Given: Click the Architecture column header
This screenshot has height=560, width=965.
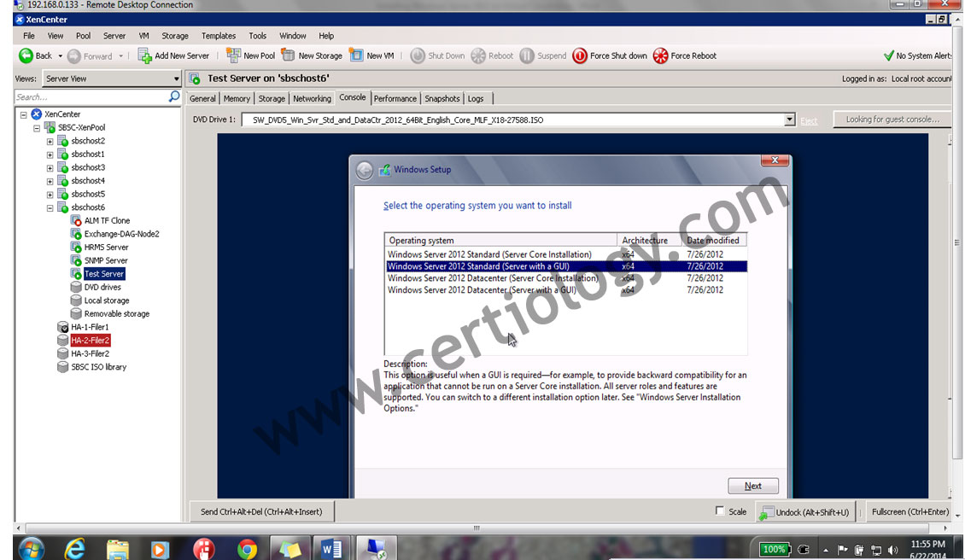Looking at the screenshot, I should coord(649,240).
